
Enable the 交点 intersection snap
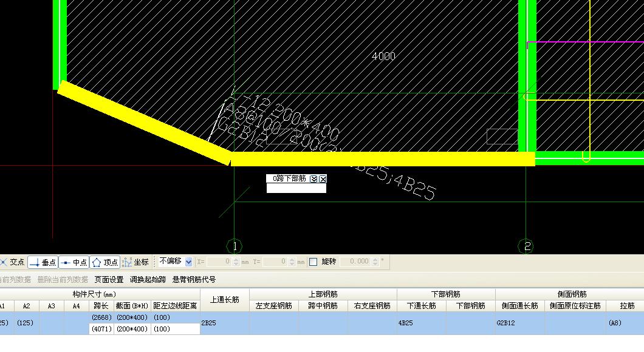pos(13,262)
